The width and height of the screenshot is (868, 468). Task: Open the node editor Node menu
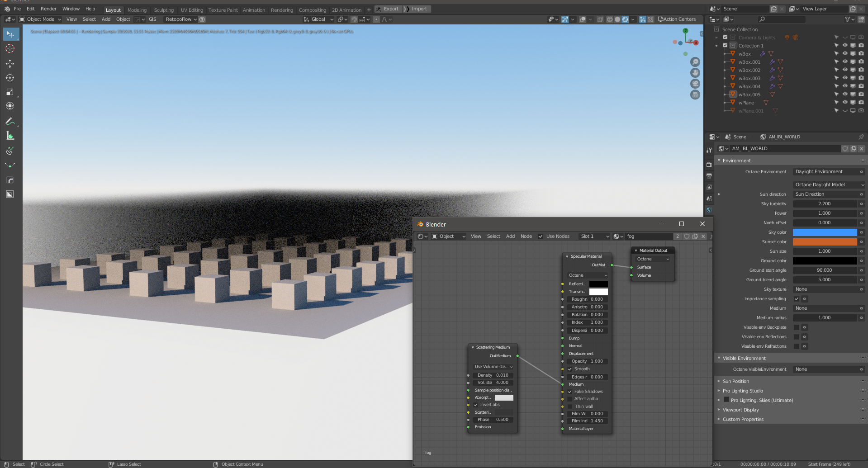(526, 236)
